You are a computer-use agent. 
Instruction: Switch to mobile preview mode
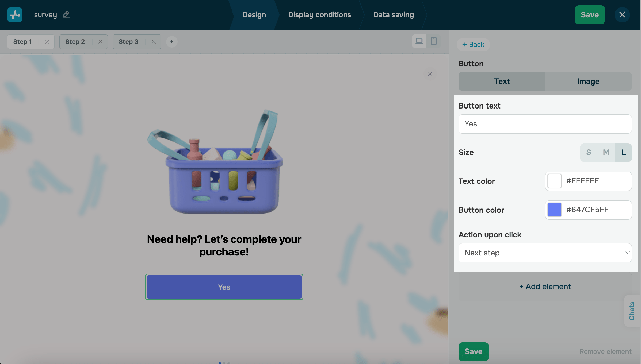(434, 41)
